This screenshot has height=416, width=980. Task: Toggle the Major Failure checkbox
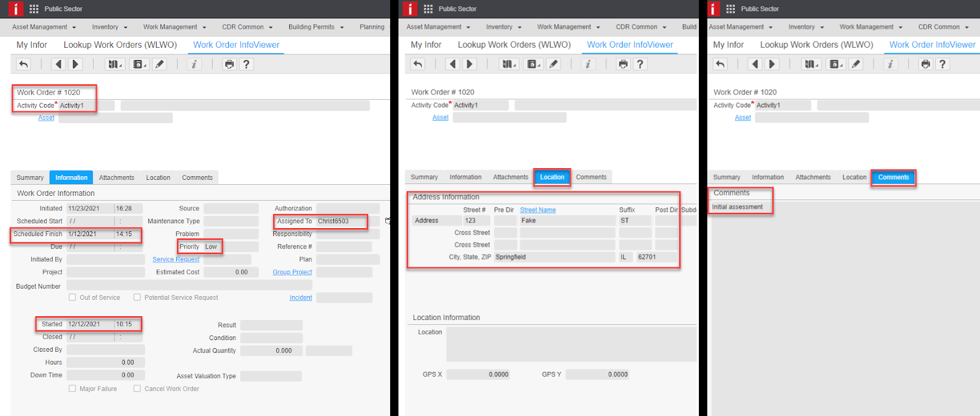pyautogui.click(x=72, y=388)
